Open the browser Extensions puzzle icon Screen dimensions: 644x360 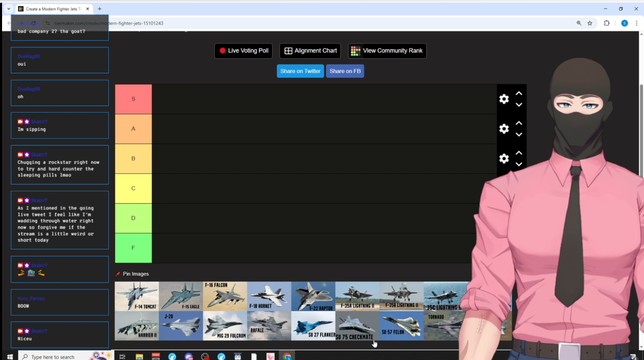[x=606, y=23]
